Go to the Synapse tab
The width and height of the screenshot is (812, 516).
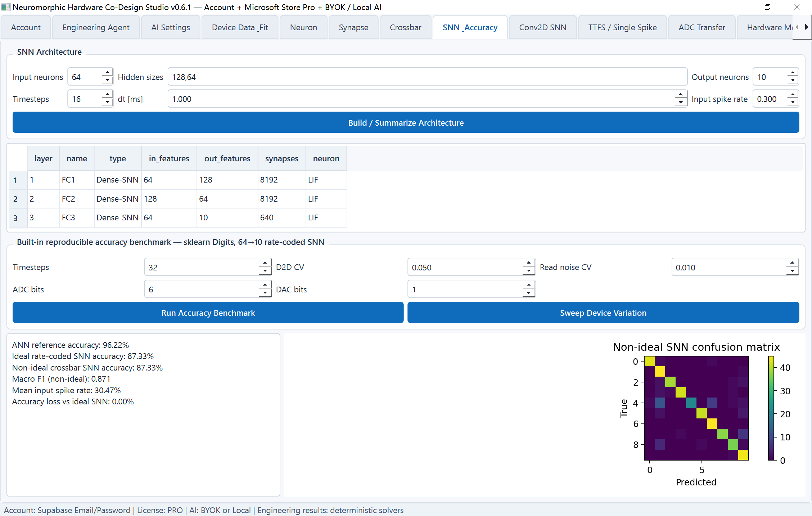353,27
